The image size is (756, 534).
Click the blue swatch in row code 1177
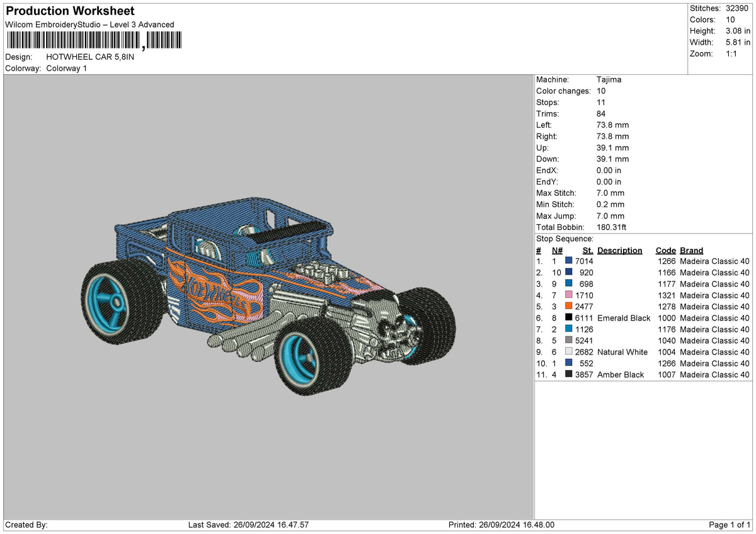569,284
